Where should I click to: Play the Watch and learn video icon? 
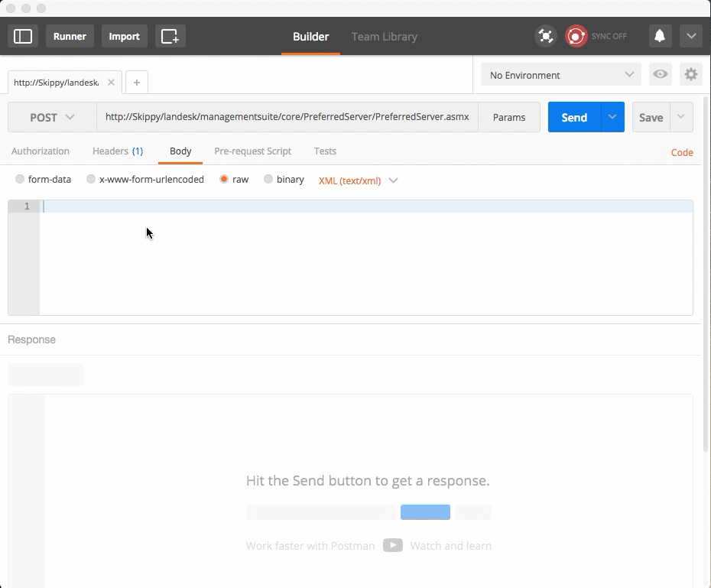tap(393, 545)
